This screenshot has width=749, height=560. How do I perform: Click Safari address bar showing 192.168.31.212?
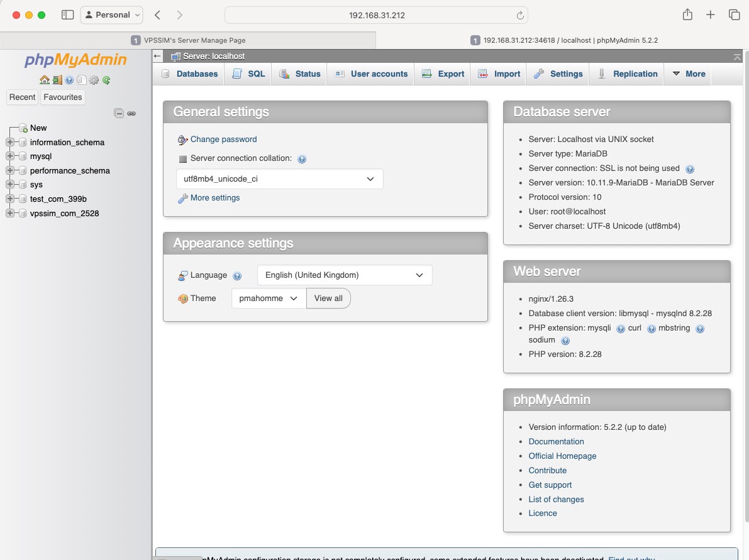coord(377,15)
